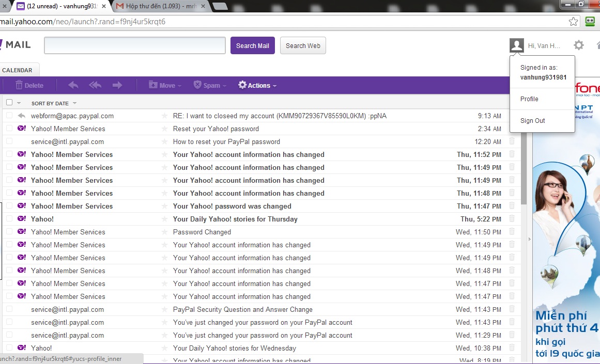
Task: Expand the select-all checkbox dropdown arrow
Action: click(x=19, y=103)
